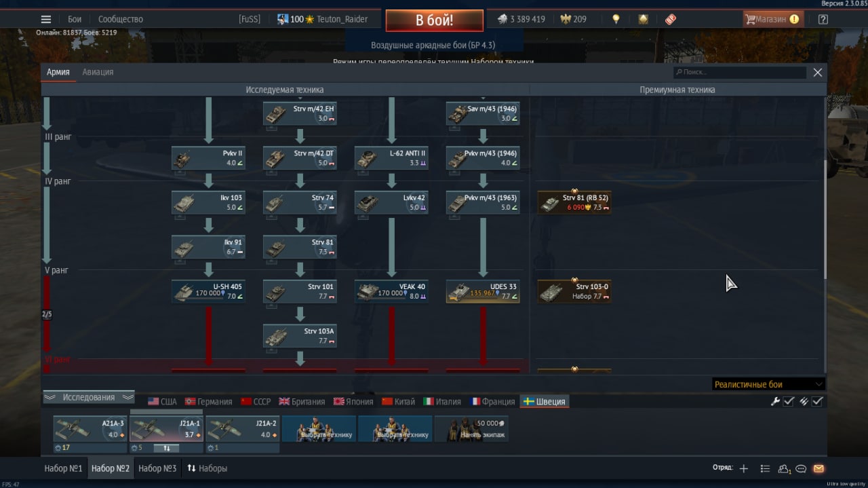Click the Silver Lions balance 3 389 419

[x=521, y=19]
